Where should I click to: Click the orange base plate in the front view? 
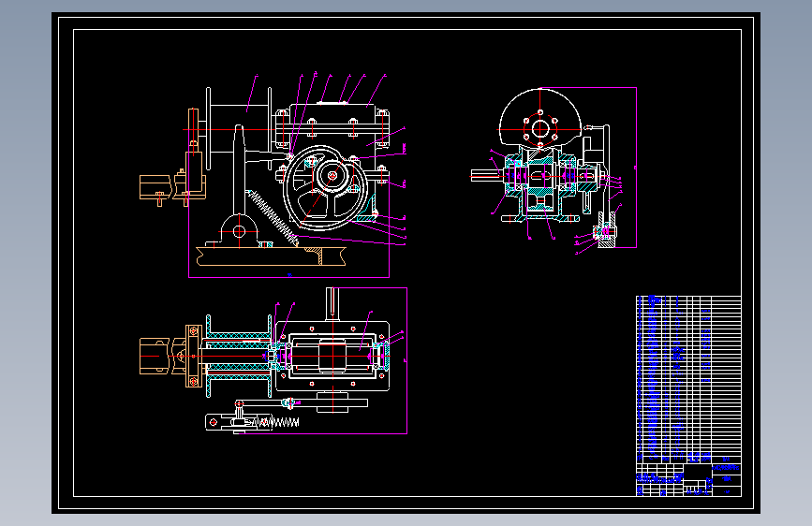coord(271,256)
